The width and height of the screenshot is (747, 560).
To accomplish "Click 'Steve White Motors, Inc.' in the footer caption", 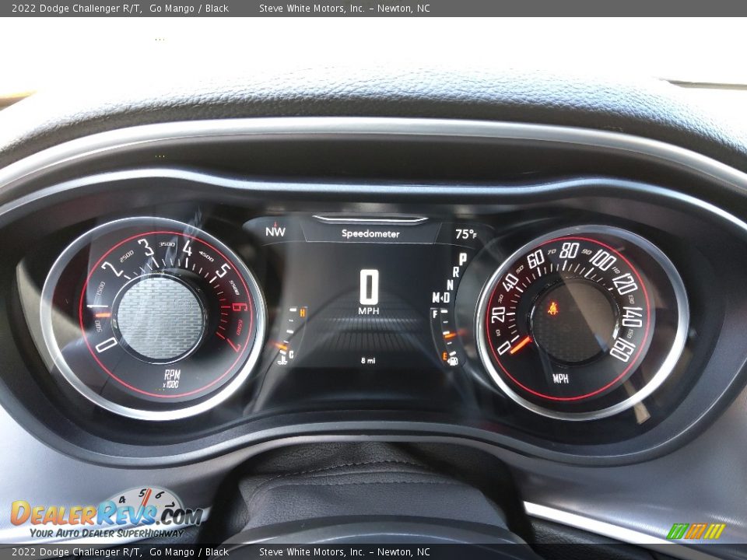I will (x=311, y=552).
